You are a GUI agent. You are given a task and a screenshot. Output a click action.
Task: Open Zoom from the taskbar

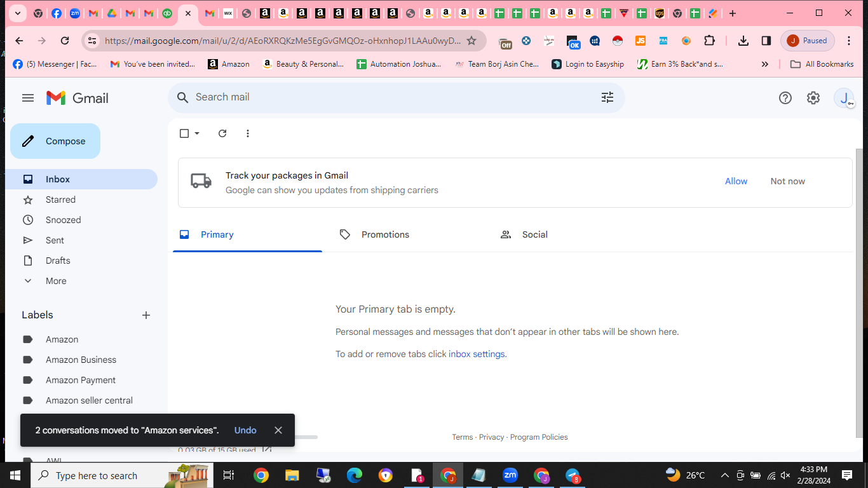(x=510, y=475)
